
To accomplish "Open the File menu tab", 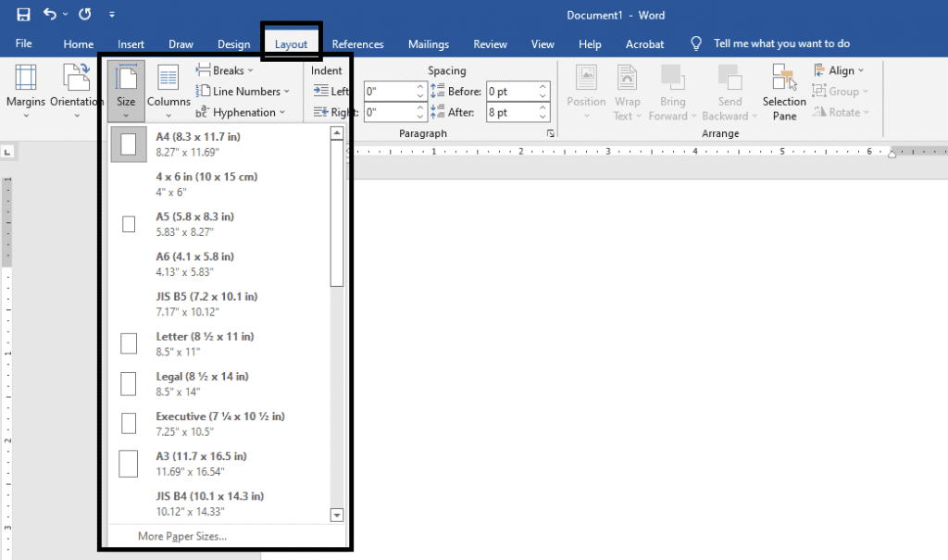I will pyautogui.click(x=23, y=44).
